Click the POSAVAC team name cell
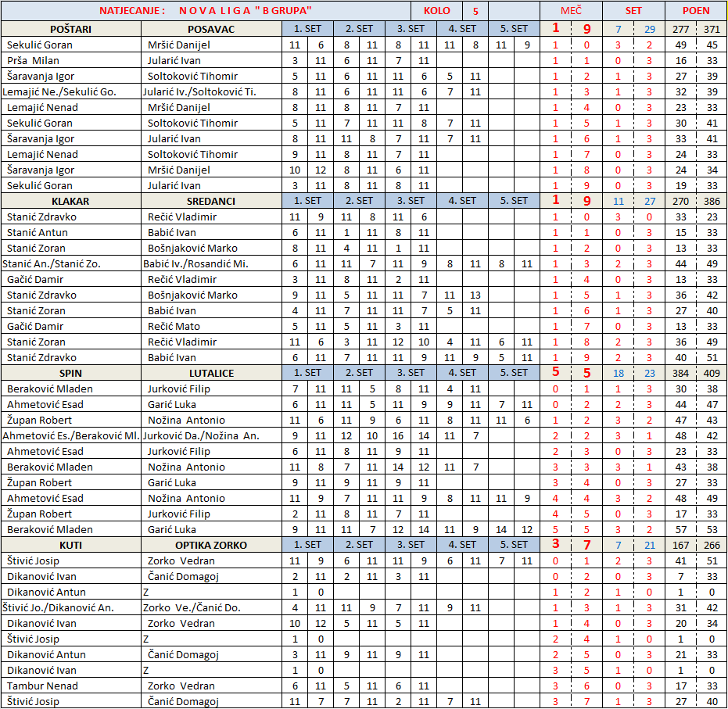 [x=211, y=29]
